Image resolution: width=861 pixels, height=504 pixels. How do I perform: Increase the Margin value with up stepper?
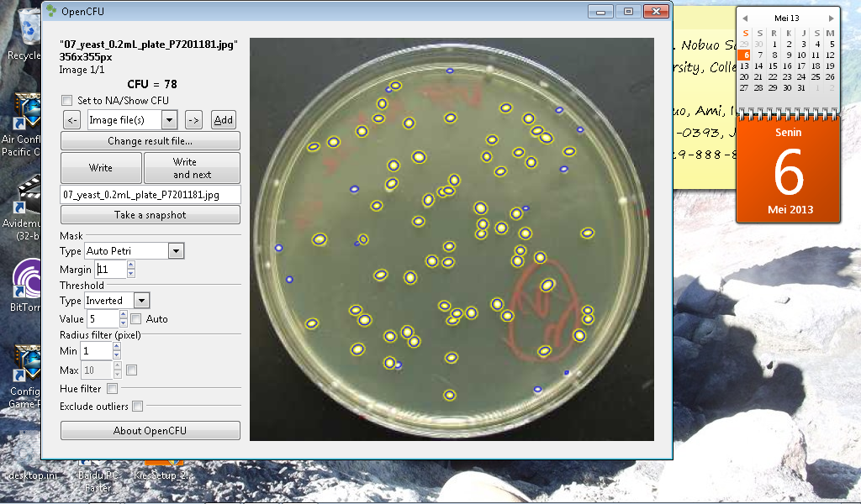click(130, 265)
